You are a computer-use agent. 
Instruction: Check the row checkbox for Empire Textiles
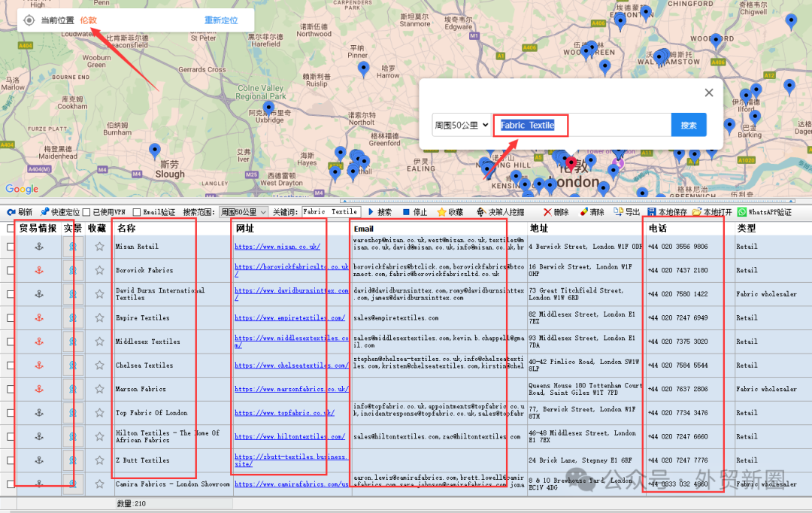(11, 318)
